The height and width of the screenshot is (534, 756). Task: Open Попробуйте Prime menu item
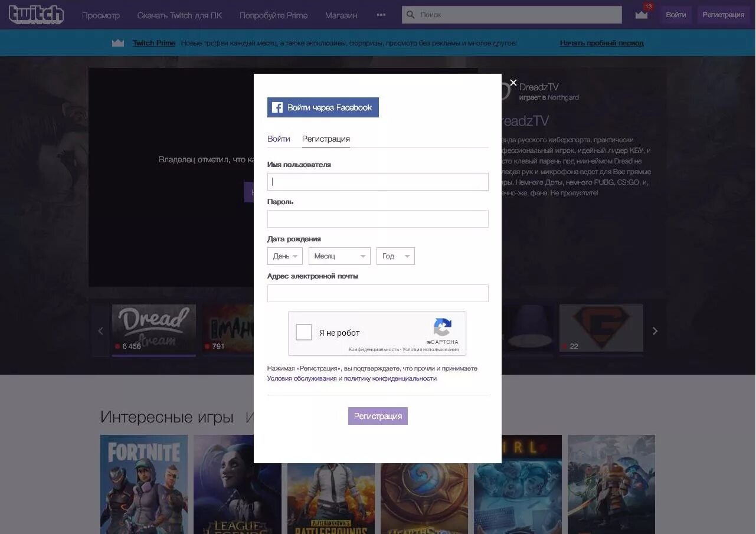pyautogui.click(x=274, y=15)
